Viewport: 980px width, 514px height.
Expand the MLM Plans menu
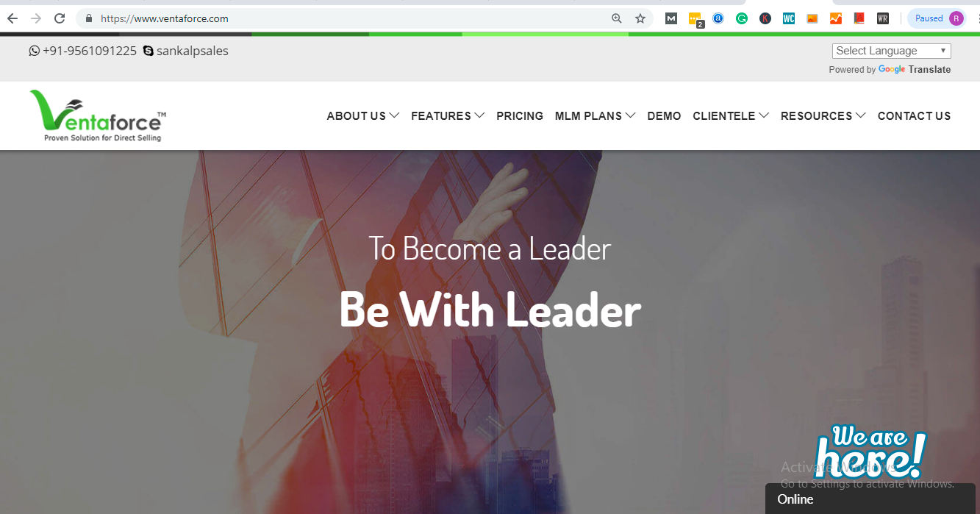click(595, 115)
